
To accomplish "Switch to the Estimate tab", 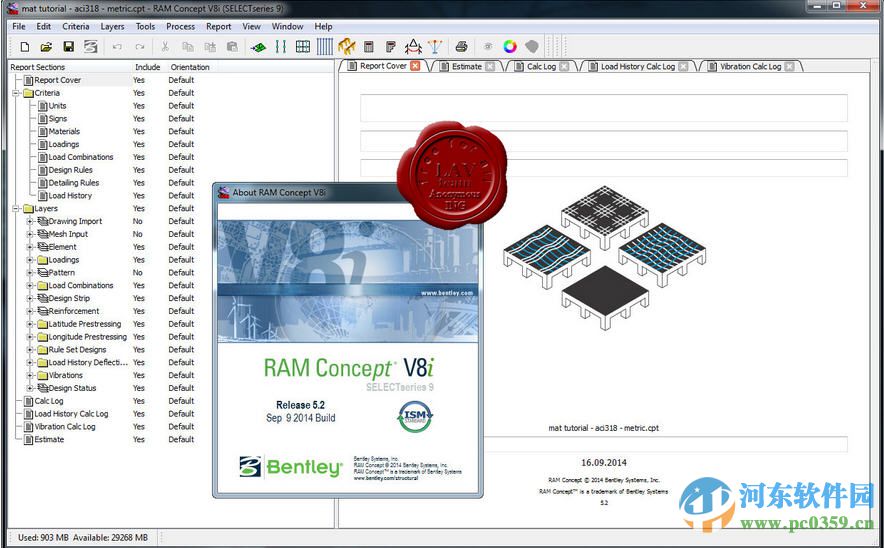I will [467, 67].
